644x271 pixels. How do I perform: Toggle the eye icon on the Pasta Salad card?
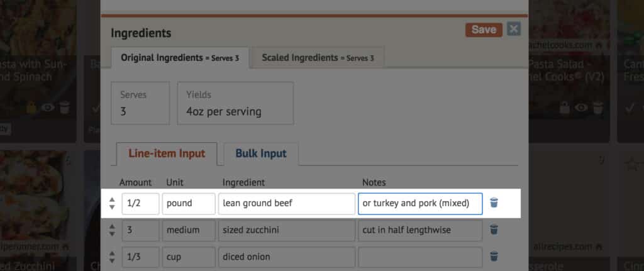click(x=582, y=108)
